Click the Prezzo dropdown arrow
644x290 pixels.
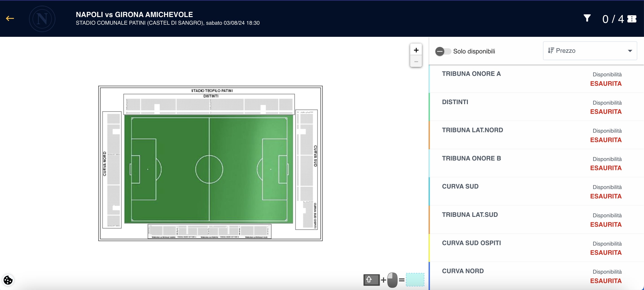pyautogui.click(x=630, y=51)
